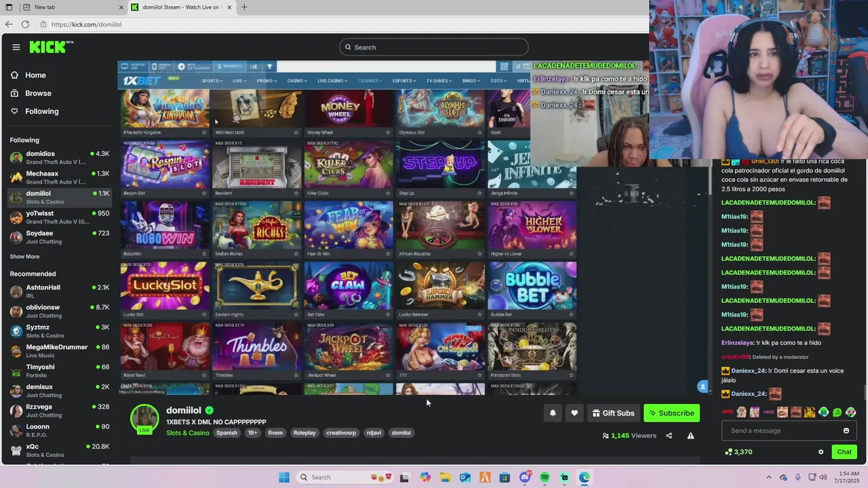Expand the ESPORTS dropdown

pos(405,81)
